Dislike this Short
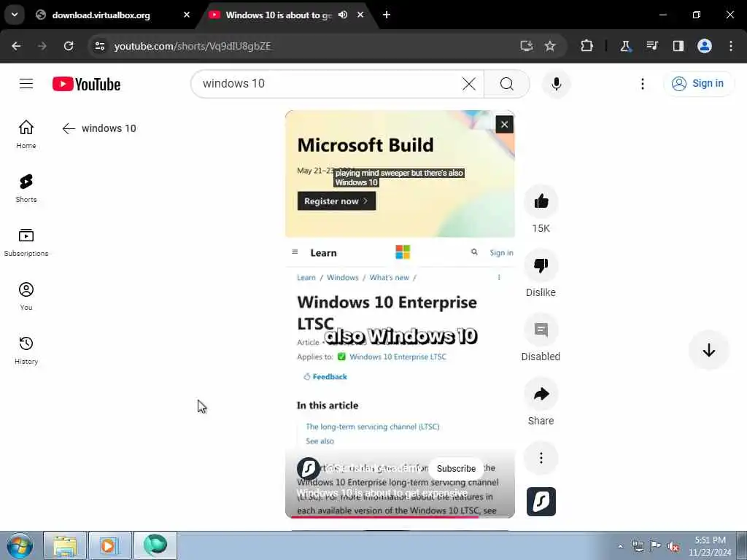 tap(541, 265)
